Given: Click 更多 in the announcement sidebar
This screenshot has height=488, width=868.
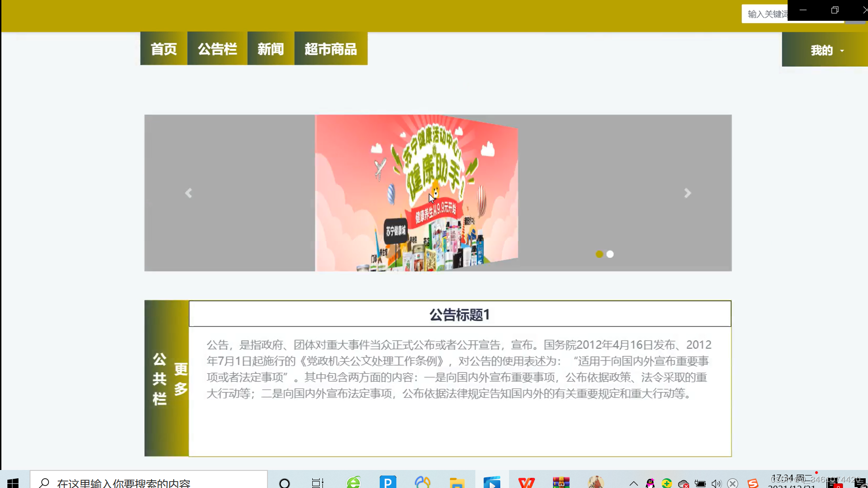Looking at the screenshot, I should pos(181,379).
